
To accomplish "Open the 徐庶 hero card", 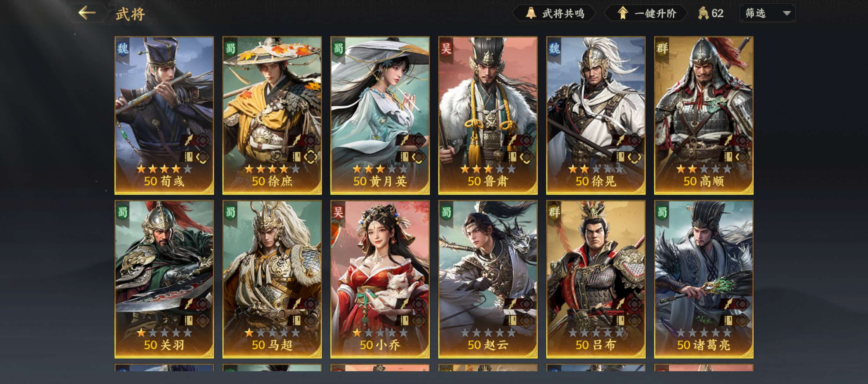I will 272,116.
